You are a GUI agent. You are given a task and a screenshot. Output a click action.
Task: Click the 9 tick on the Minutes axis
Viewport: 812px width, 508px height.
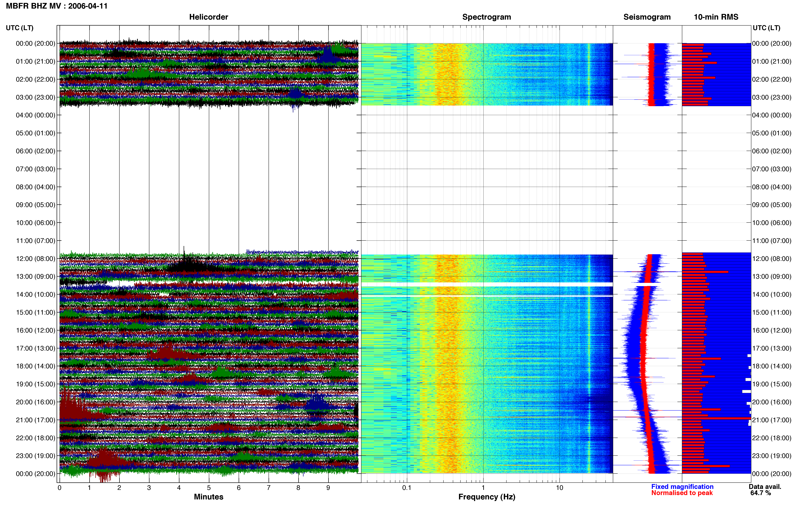pyautogui.click(x=328, y=487)
